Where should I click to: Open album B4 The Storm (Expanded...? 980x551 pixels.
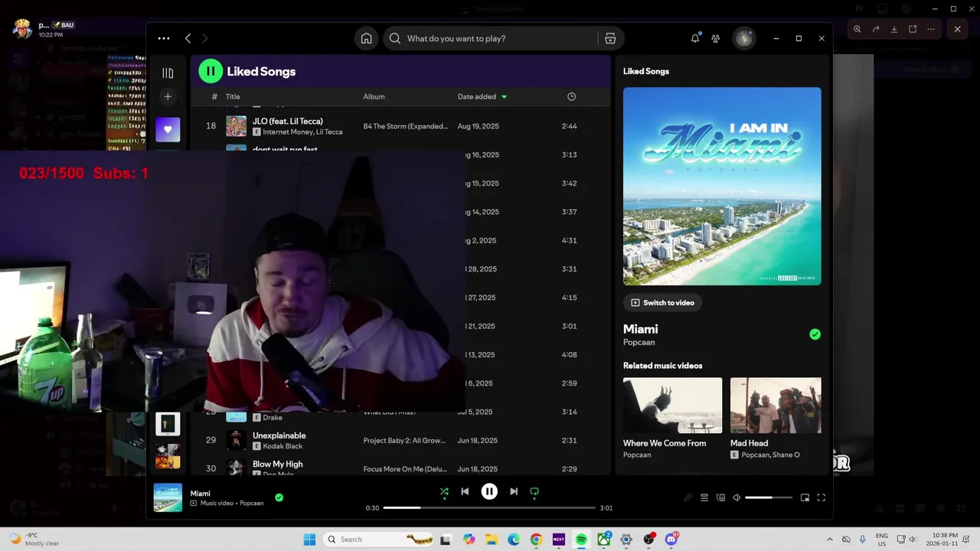click(x=406, y=126)
